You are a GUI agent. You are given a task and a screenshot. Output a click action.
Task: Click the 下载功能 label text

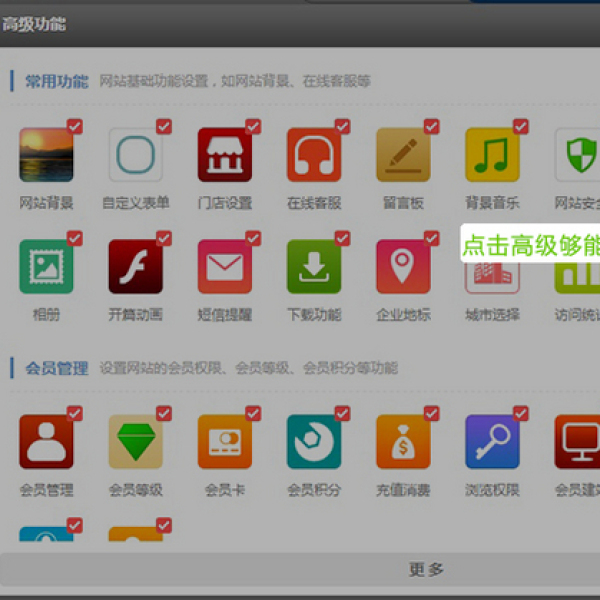click(314, 315)
